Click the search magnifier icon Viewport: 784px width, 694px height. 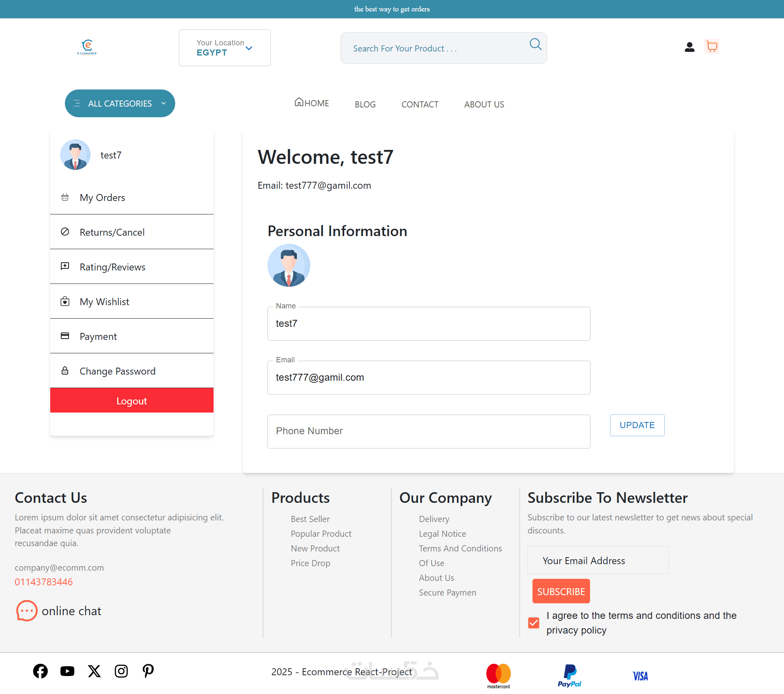535,44
